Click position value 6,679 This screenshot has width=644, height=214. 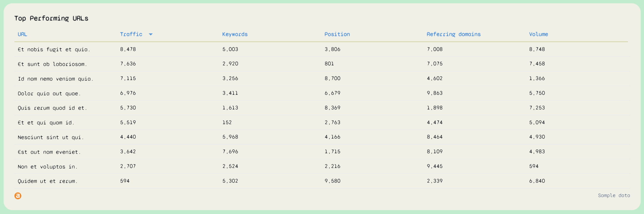(333, 93)
